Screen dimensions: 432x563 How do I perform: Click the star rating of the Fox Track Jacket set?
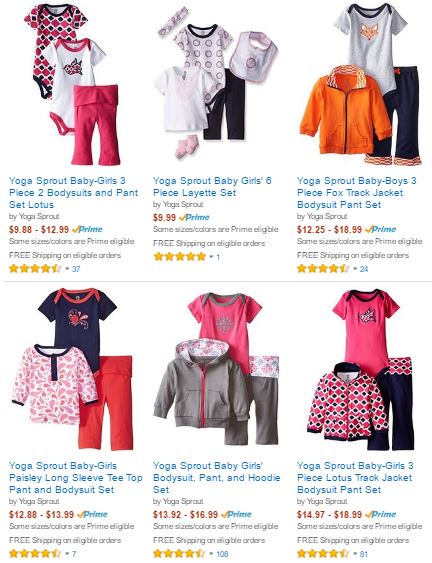[x=323, y=269]
